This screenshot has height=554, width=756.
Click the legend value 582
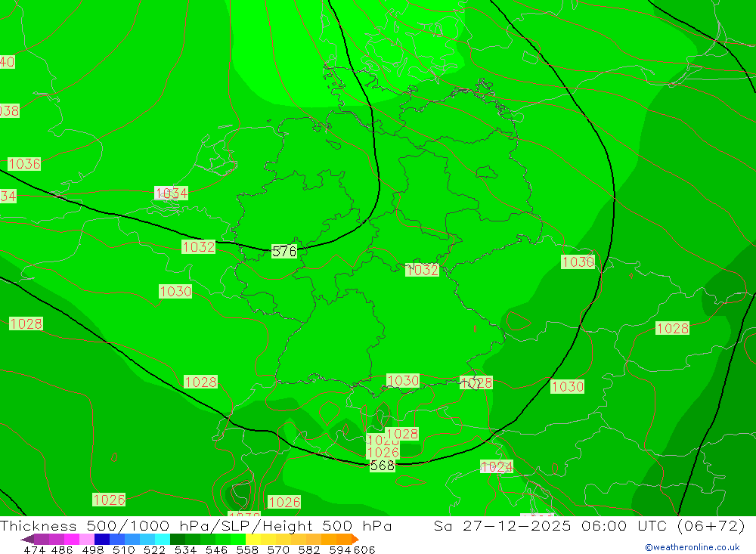coord(309,549)
